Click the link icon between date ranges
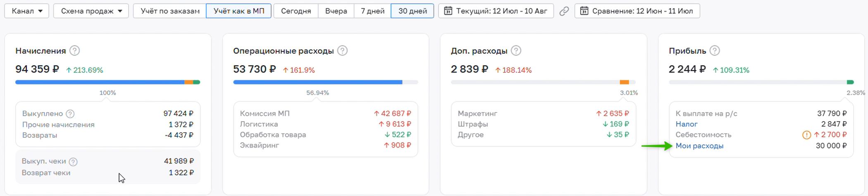Screen dimensions: 868x196 [564, 11]
